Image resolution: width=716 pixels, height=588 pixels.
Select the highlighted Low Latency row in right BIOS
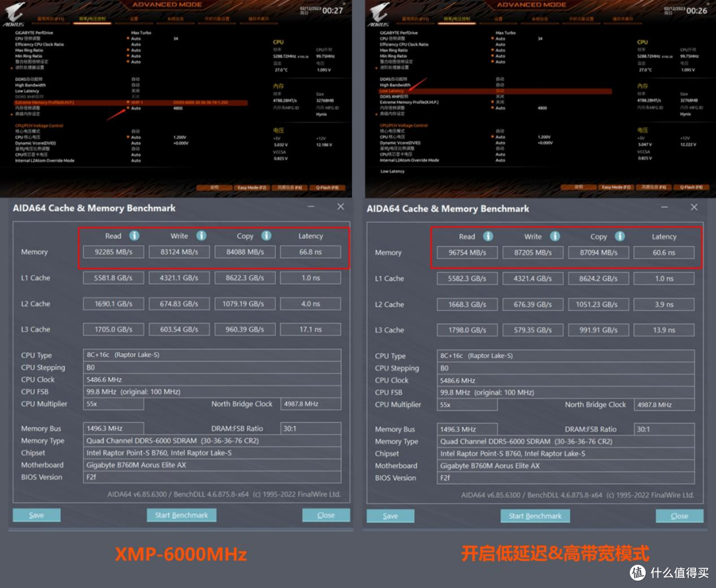tap(495, 91)
